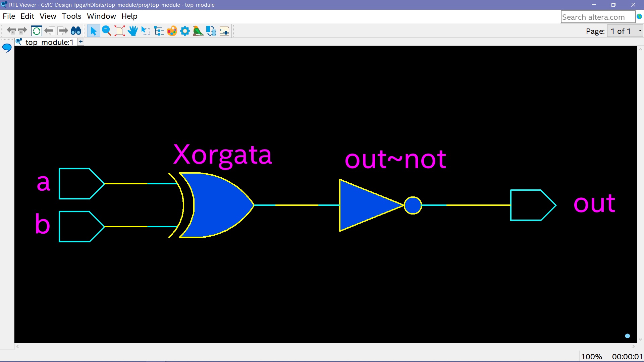The image size is (644, 362).
Task: Click the Fit in Window icon
Action: 119,31
